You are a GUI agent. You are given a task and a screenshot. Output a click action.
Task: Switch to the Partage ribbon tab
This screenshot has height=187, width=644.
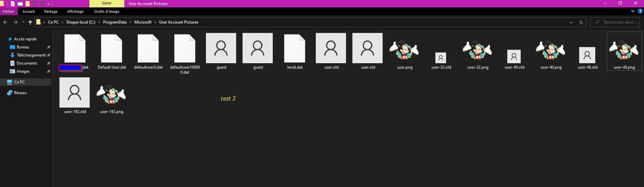(51, 11)
